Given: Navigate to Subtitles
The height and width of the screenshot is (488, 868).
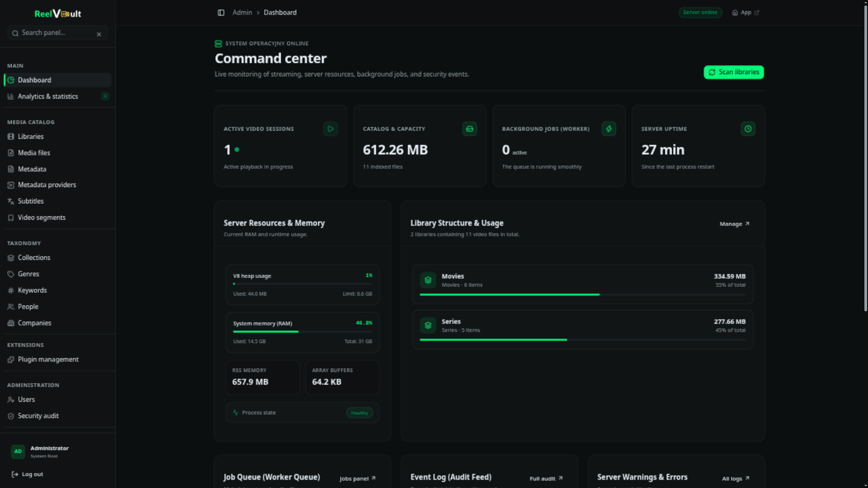Looking at the screenshot, I should [x=57, y=201].
